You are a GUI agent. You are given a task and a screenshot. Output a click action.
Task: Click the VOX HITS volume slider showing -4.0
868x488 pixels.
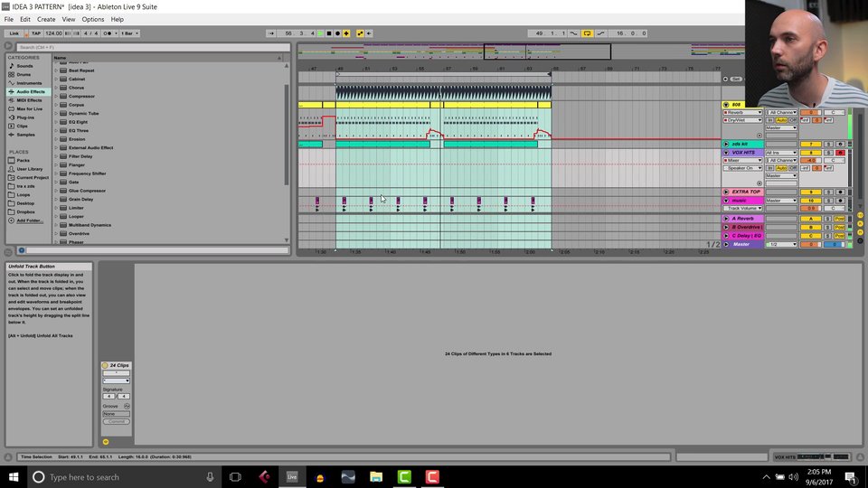[811, 161]
